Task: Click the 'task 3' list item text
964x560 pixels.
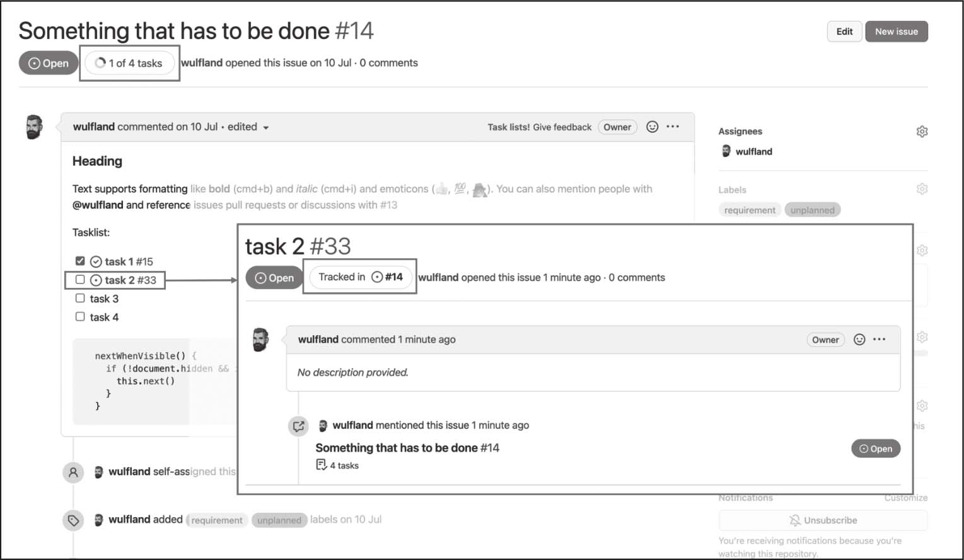Action: (104, 299)
